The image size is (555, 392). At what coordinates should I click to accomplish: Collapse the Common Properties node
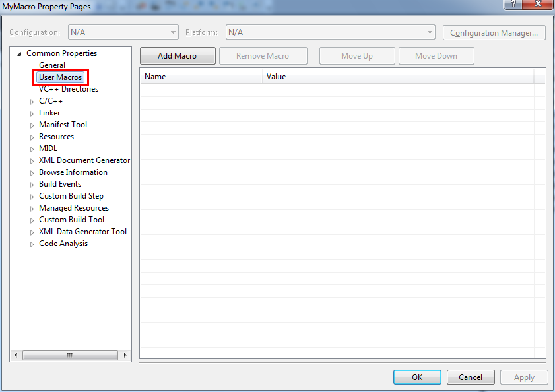click(x=19, y=54)
